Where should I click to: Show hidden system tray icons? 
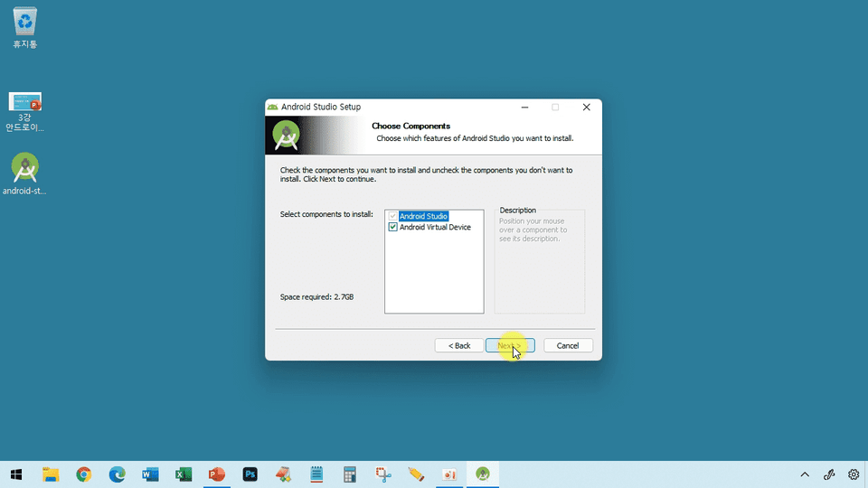805,474
